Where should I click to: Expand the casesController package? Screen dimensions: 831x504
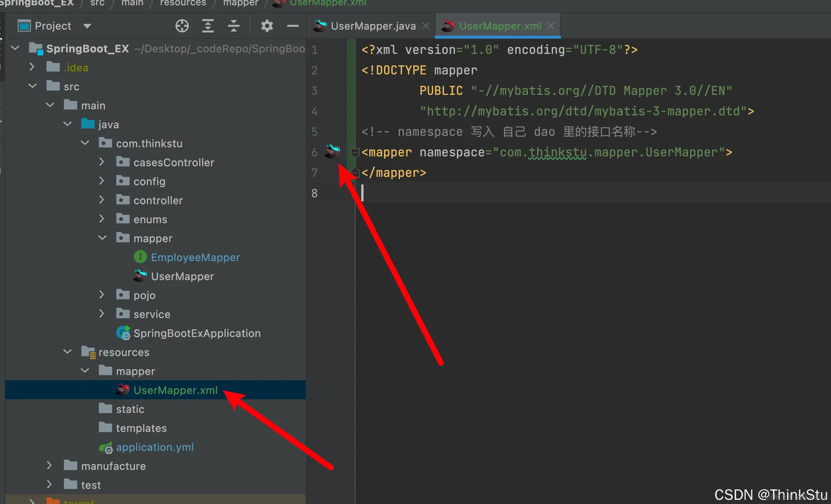click(102, 162)
